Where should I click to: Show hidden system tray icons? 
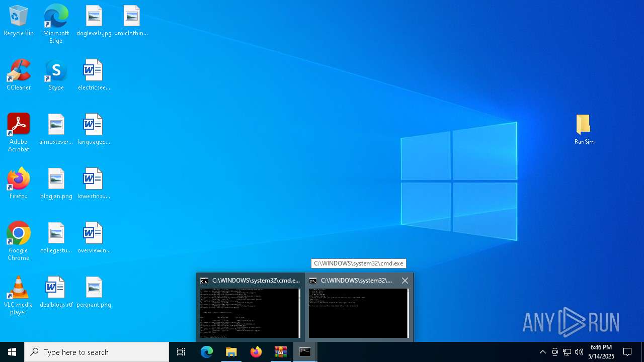(542, 352)
